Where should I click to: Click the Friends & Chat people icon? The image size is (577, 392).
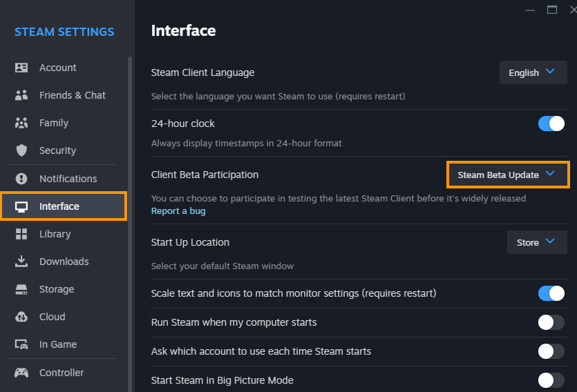[x=21, y=95]
